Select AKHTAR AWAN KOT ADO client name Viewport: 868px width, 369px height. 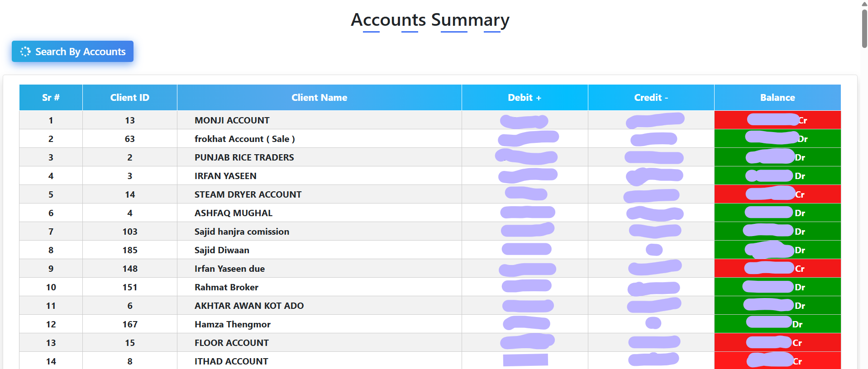coord(249,306)
